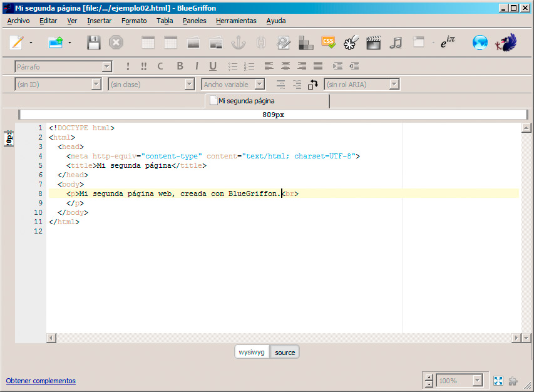Justify text alignment
The image size is (534, 392).
click(x=318, y=66)
